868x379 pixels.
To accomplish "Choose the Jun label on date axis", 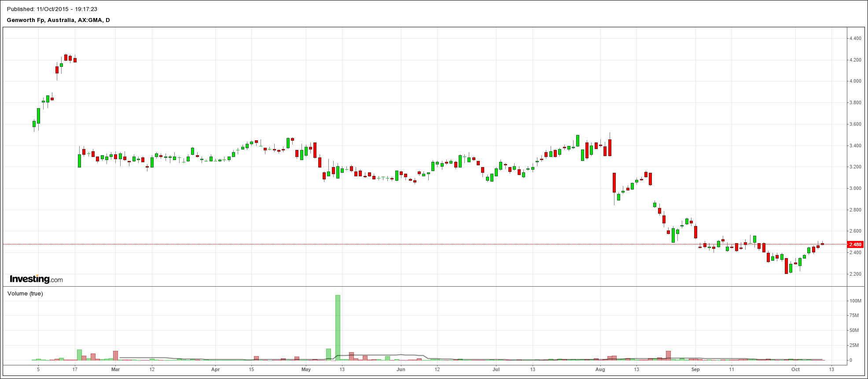I will [x=401, y=369].
